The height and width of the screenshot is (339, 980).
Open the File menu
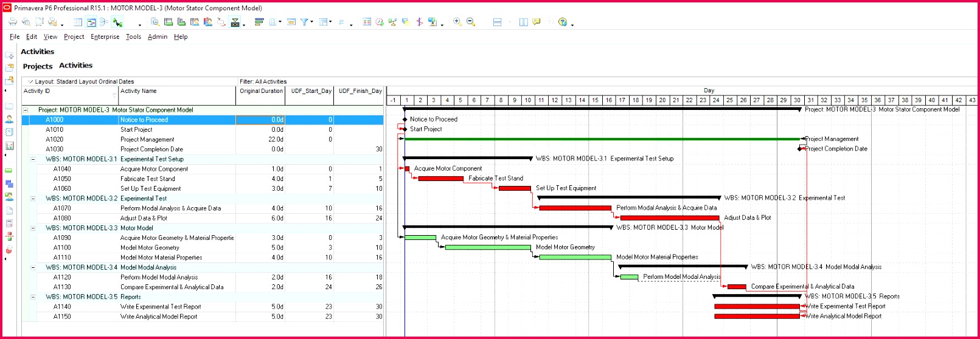(x=15, y=36)
